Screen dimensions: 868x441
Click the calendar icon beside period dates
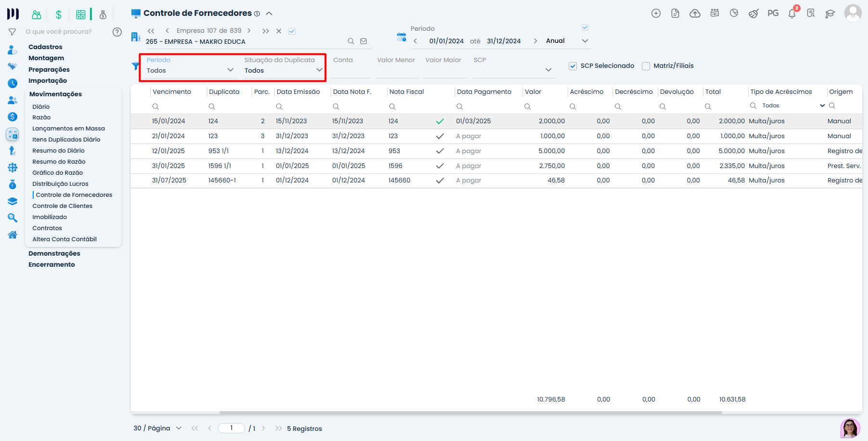click(x=401, y=37)
